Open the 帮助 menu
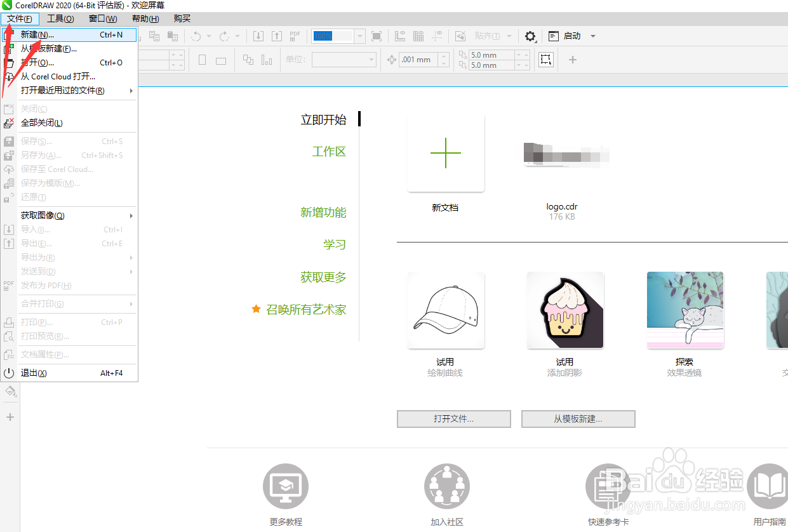 [x=145, y=18]
